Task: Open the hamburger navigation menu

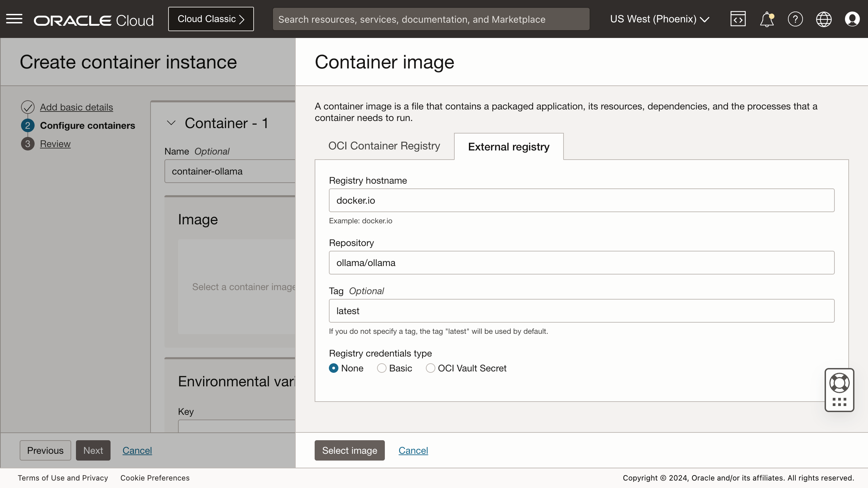Action: click(14, 19)
